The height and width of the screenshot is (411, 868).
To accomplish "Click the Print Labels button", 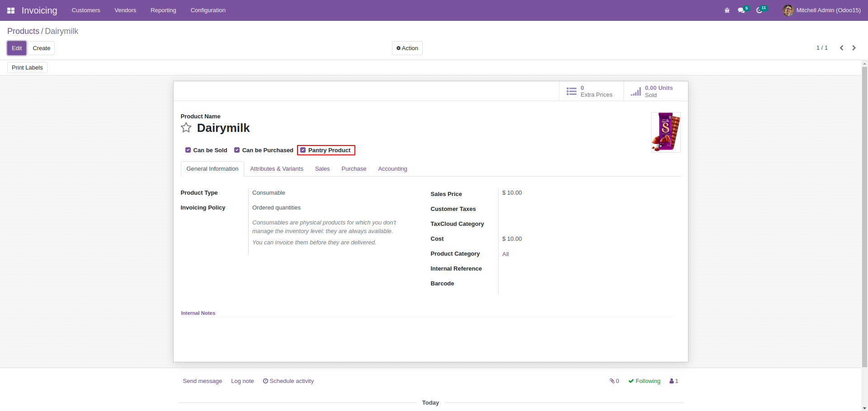I will pos(27,68).
